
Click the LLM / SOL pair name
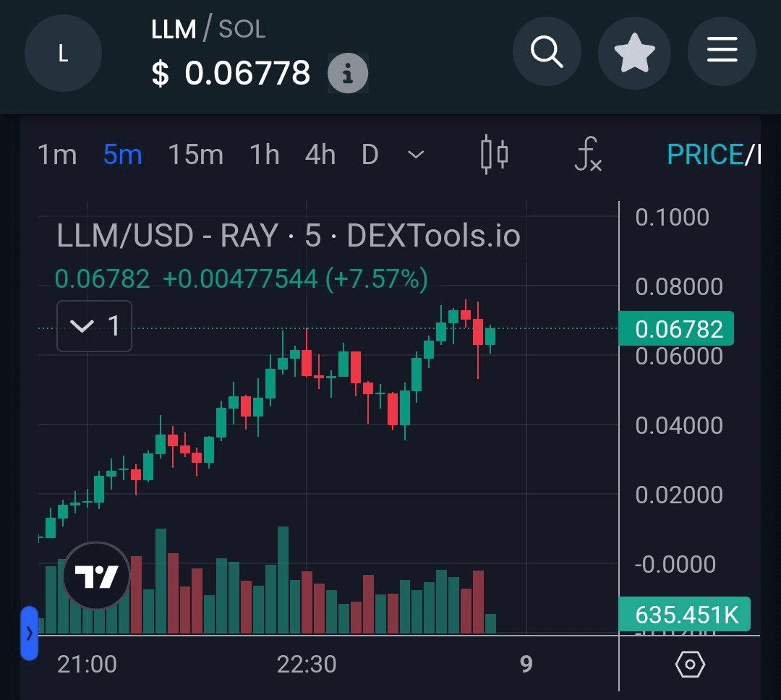coord(208,29)
